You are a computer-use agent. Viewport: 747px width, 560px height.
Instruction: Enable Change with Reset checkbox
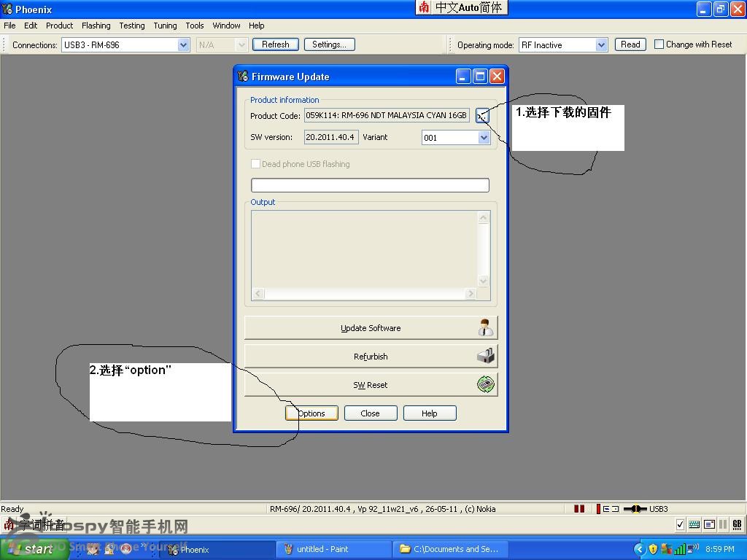tap(659, 44)
